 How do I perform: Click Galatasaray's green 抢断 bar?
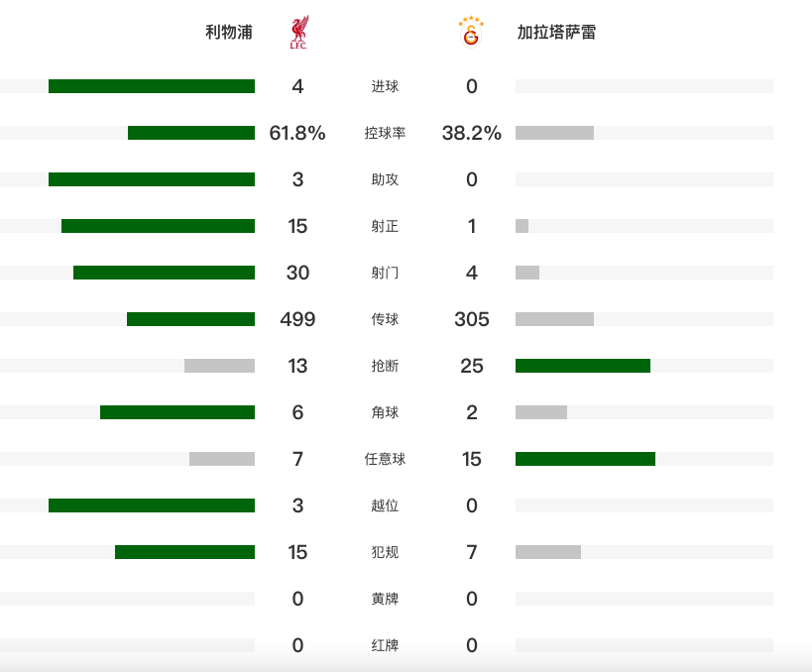pos(583,366)
